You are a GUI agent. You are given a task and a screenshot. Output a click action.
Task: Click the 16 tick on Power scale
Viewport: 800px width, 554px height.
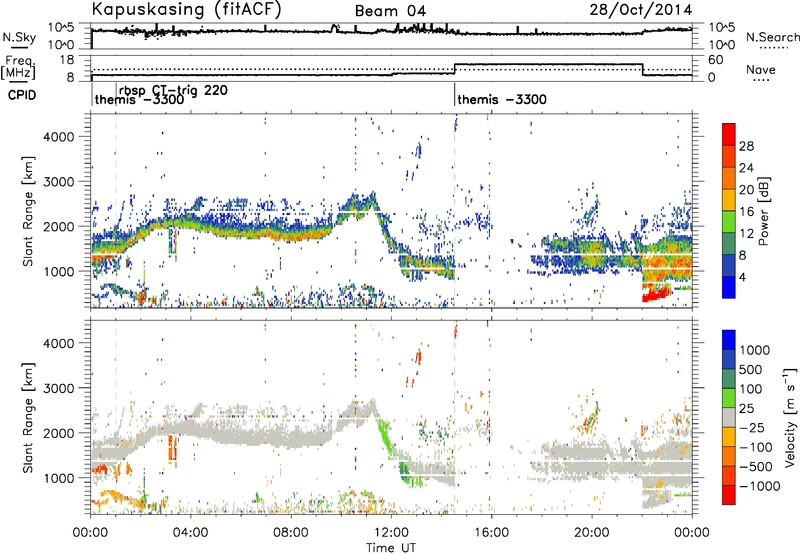pyautogui.click(x=746, y=212)
